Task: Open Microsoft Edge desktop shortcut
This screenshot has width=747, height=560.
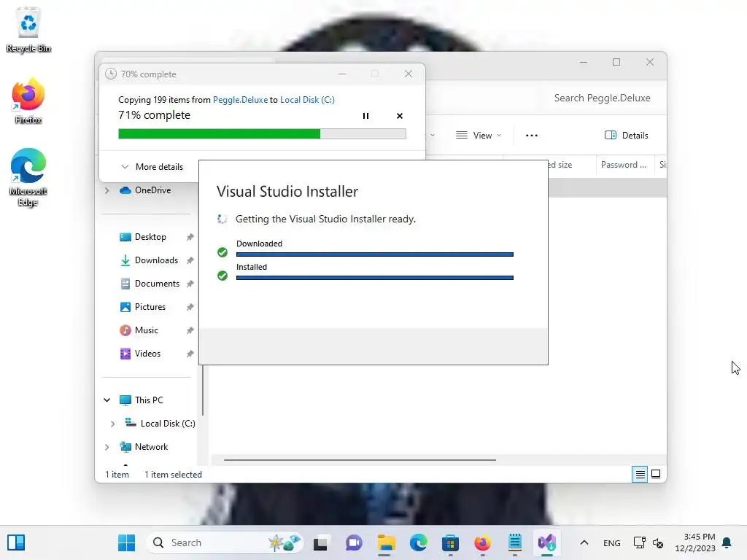Action: coord(28,177)
